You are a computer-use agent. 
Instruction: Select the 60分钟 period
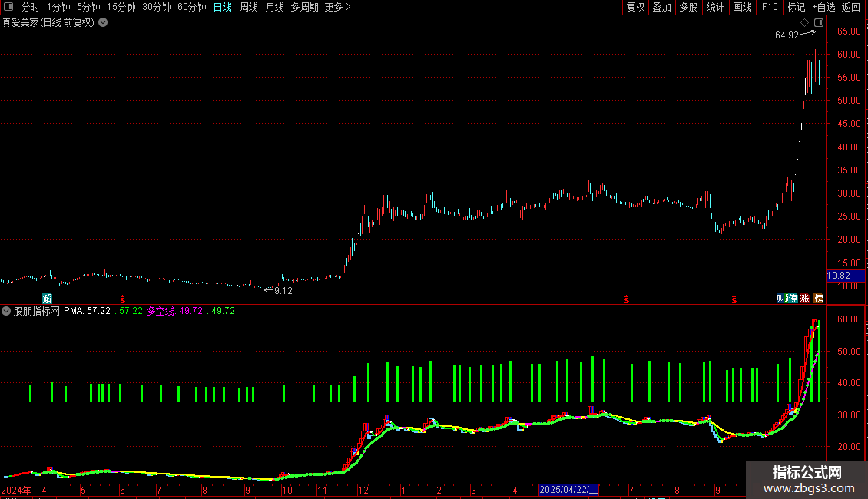click(192, 7)
